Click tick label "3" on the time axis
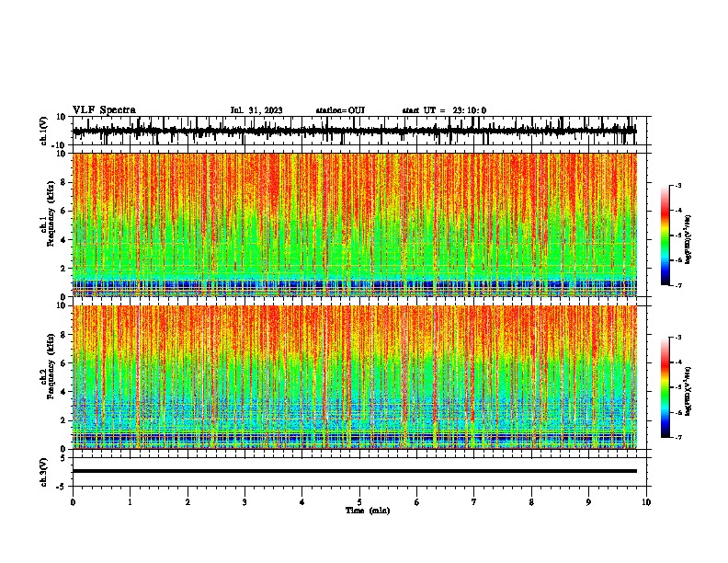This screenshot has width=728, height=563. [245, 502]
